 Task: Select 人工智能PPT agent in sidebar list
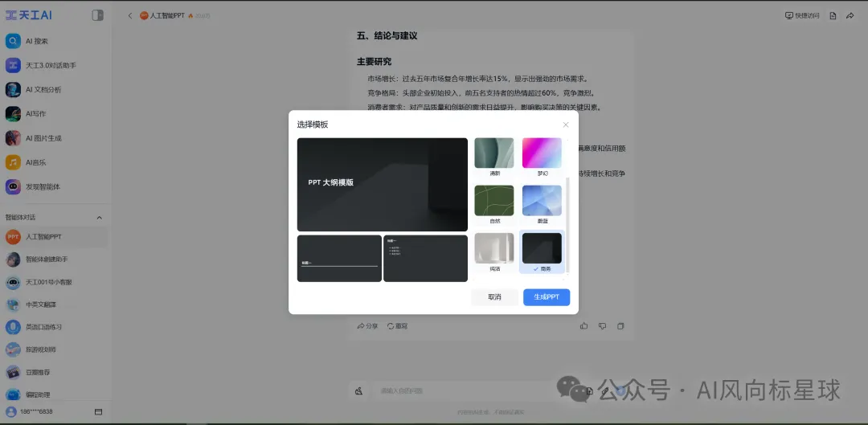pos(55,237)
